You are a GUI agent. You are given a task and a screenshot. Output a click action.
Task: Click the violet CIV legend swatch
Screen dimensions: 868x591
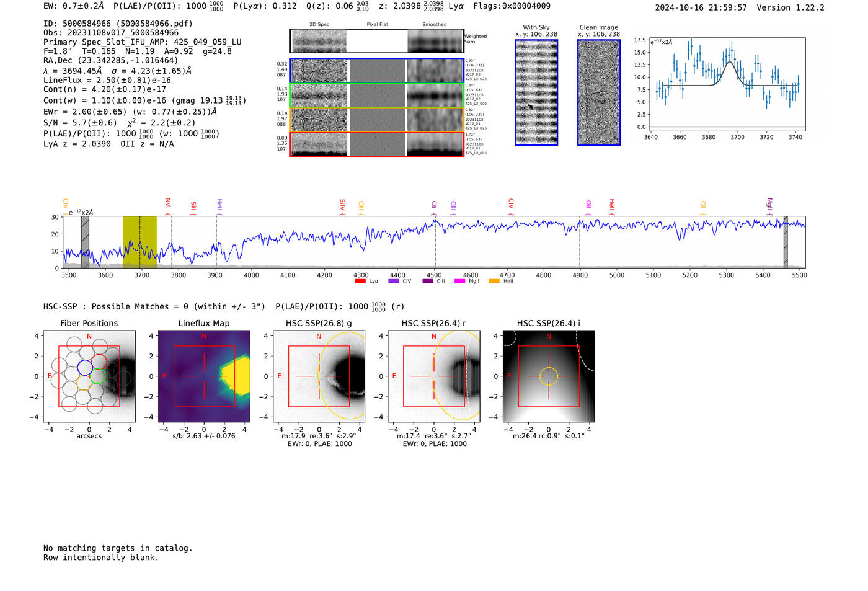pyautogui.click(x=393, y=282)
